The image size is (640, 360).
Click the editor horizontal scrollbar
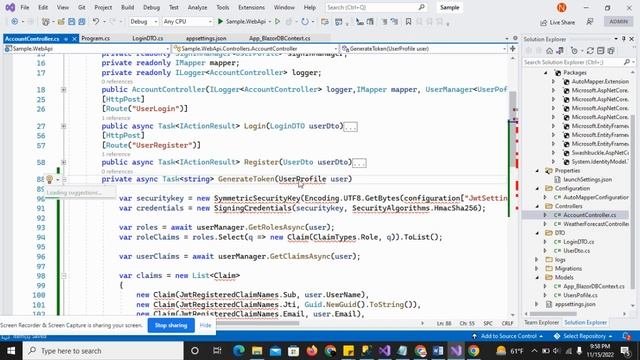coord(257,323)
